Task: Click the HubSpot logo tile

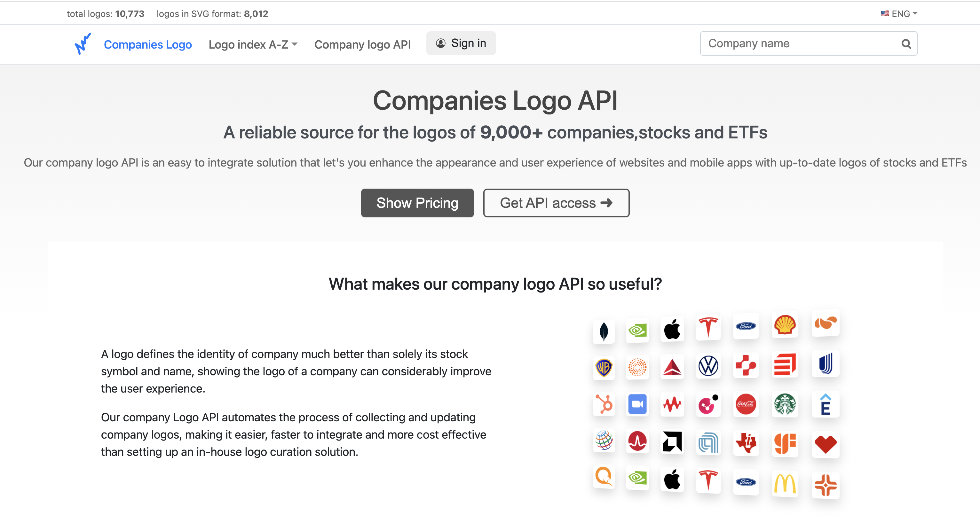Action: 604,404
